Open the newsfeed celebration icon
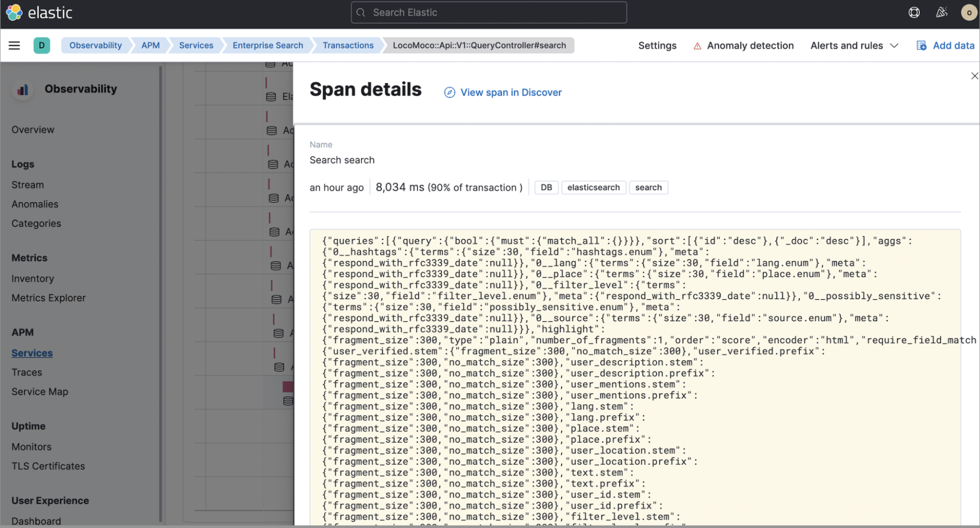Image resolution: width=980 pixels, height=528 pixels. pyautogui.click(x=942, y=13)
